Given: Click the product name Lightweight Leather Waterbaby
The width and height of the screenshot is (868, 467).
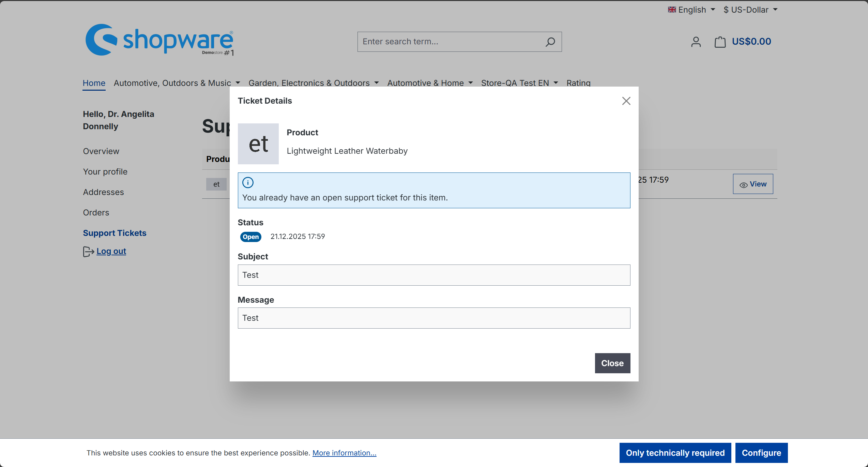Looking at the screenshot, I should 347,151.
